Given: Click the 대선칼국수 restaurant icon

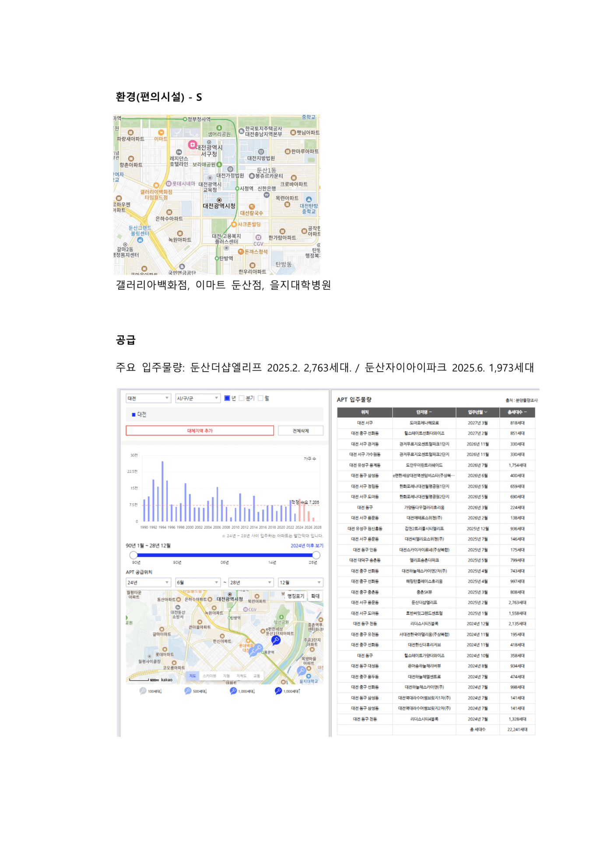Looking at the screenshot, I should [251, 207].
